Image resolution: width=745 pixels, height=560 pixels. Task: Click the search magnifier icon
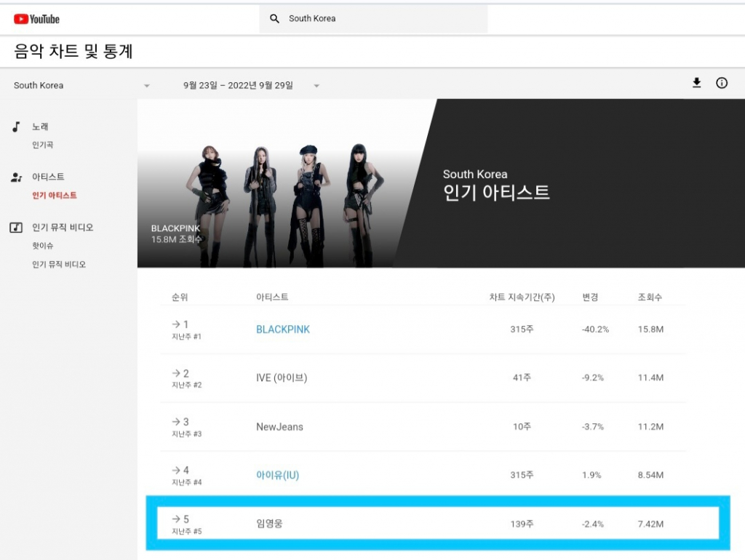[x=274, y=18]
